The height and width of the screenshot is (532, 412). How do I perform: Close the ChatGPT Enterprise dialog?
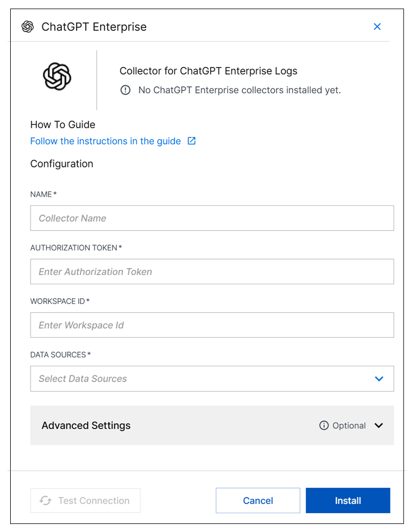(377, 27)
